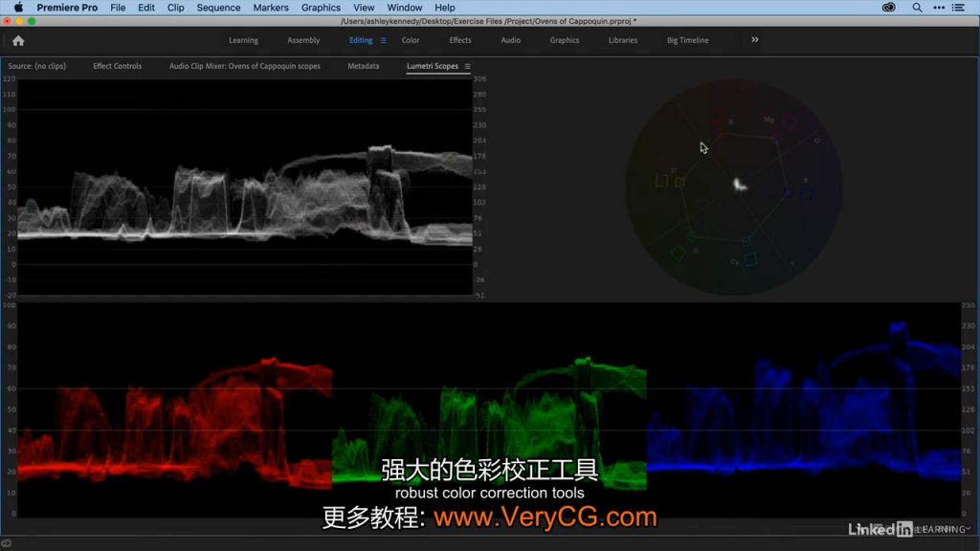Open extra menu bar items ellipsis
The image size is (980, 551).
(x=939, y=8)
